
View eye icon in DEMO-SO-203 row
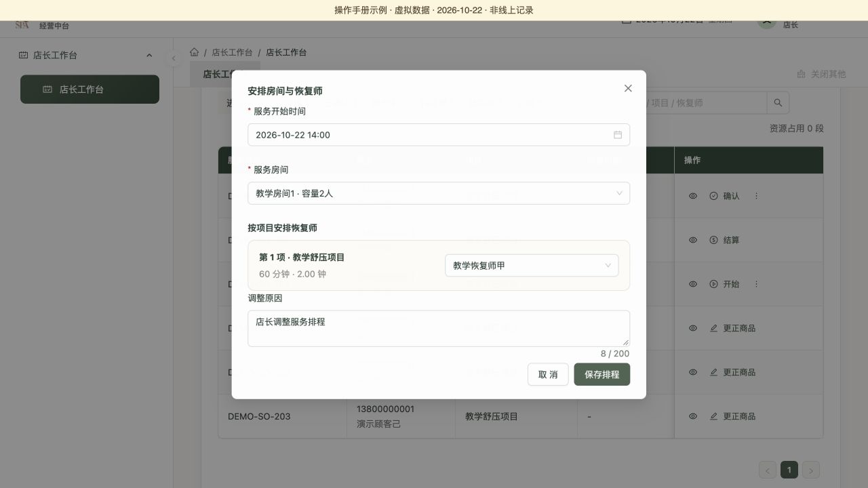[x=693, y=416]
